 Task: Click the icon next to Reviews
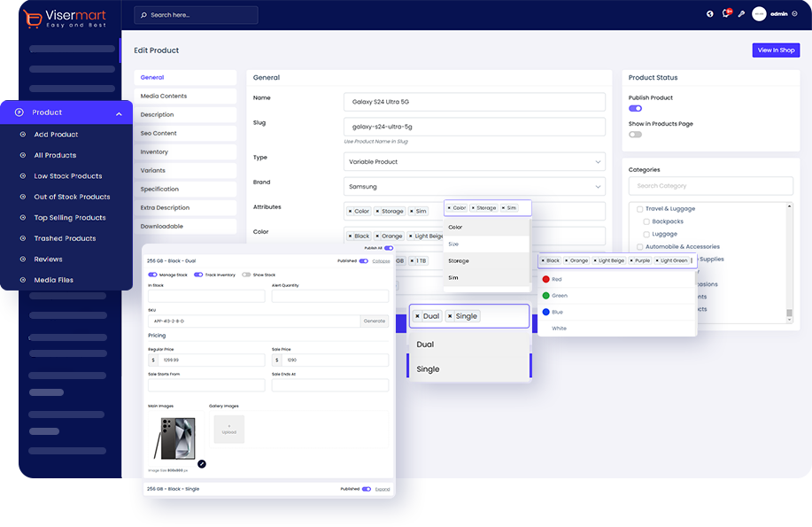(23, 260)
